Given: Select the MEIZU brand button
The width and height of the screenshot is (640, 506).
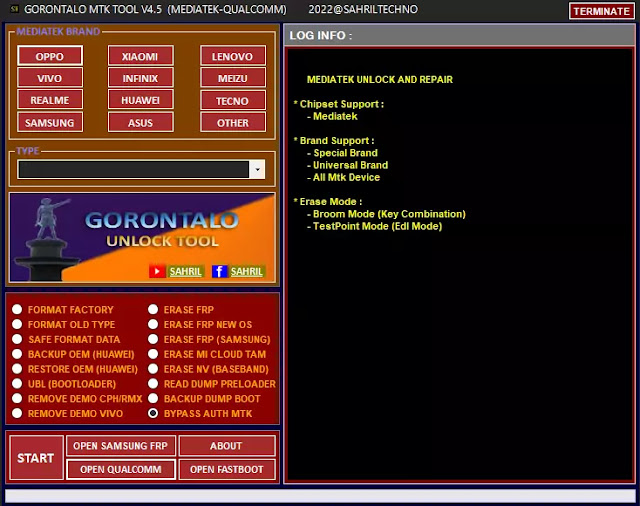Looking at the screenshot, I should (233, 78).
